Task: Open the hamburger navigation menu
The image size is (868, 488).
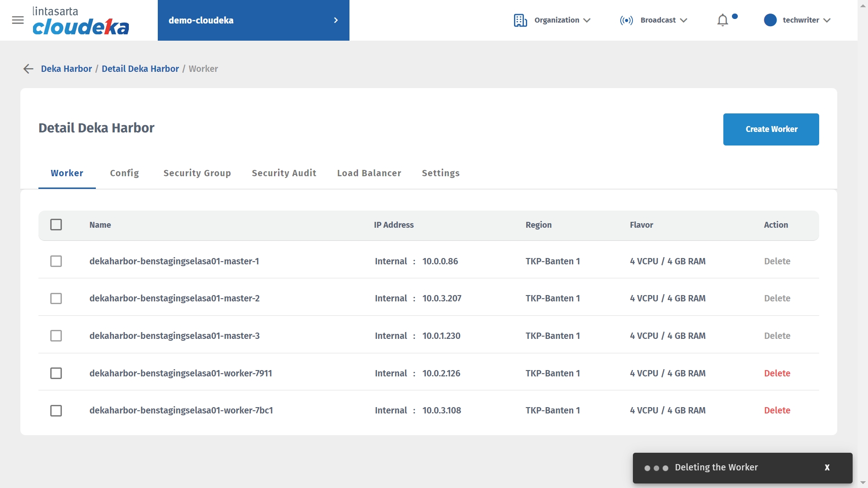Action: tap(18, 20)
